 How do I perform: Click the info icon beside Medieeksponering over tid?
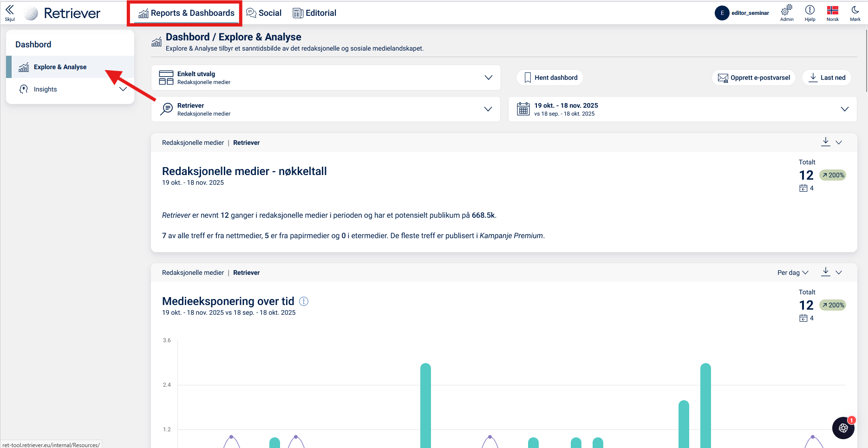coord(304,301)
